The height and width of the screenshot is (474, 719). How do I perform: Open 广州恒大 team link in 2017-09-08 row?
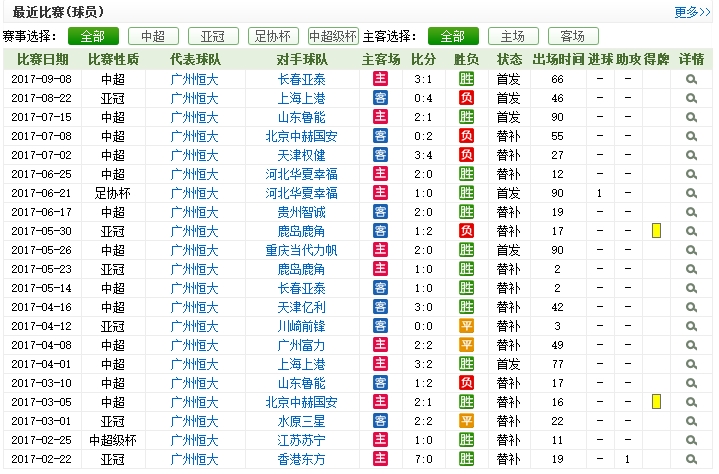[194, 79]
